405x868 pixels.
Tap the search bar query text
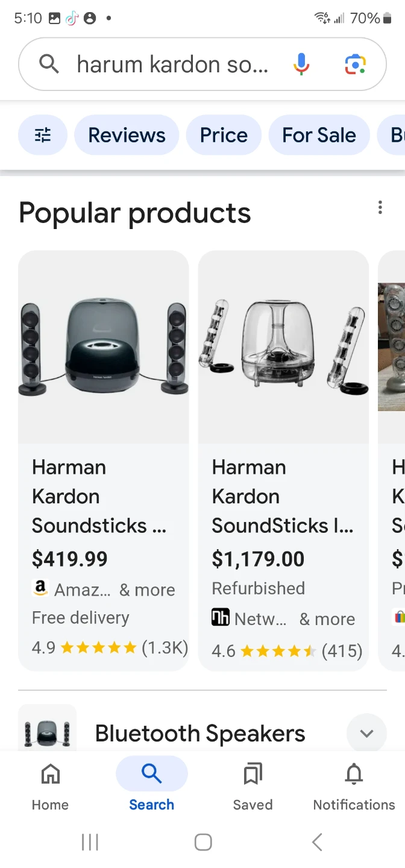[172, 64]
